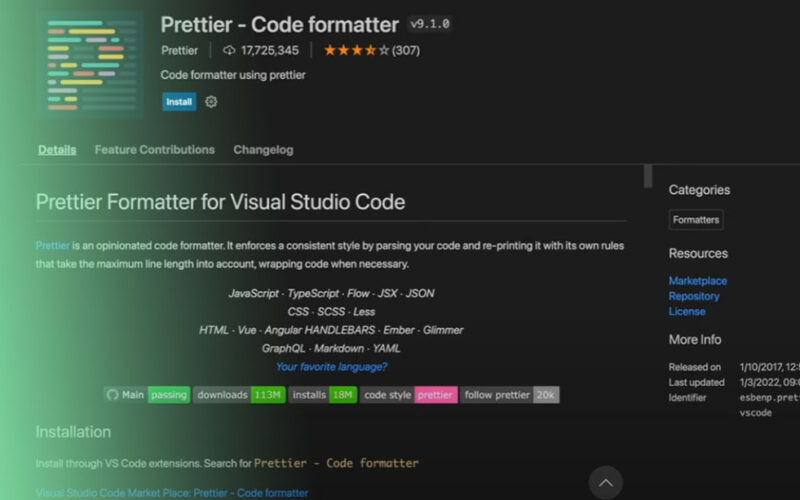
Task: Switch to Feature Contributions tab
Action: pyautogui.click(x=155, y=149)
